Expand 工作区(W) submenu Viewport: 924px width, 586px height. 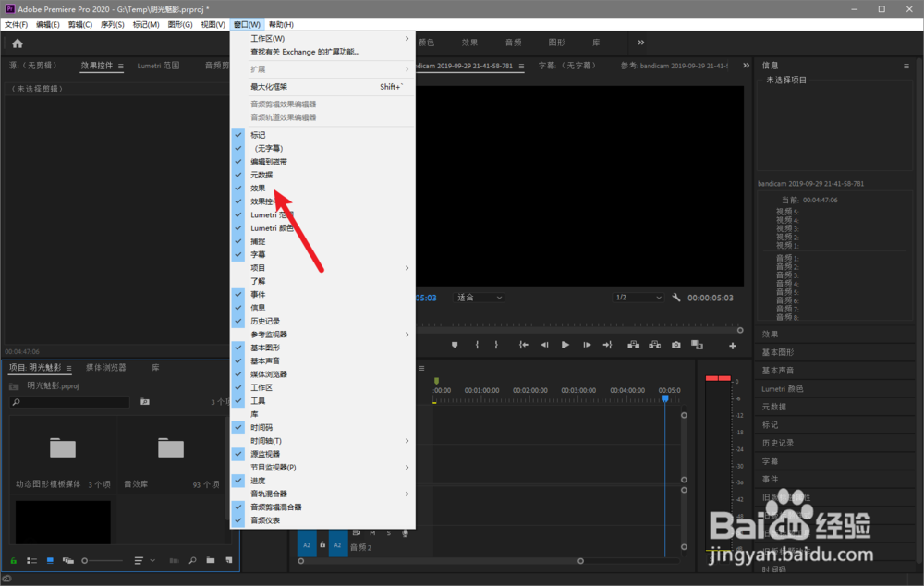coord(322,38)
